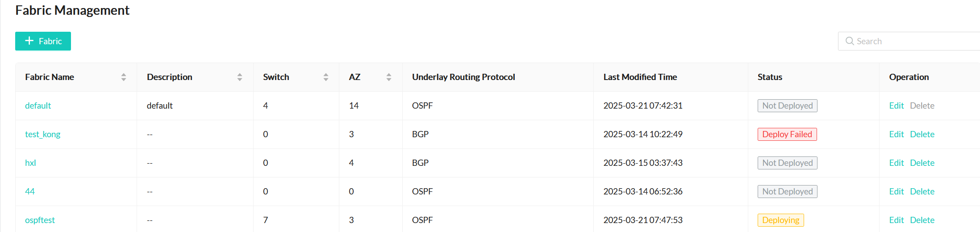Sort by Switch column arrows
Image resolution: width=980 pixels, height=232 pixels.
(326, 77)
